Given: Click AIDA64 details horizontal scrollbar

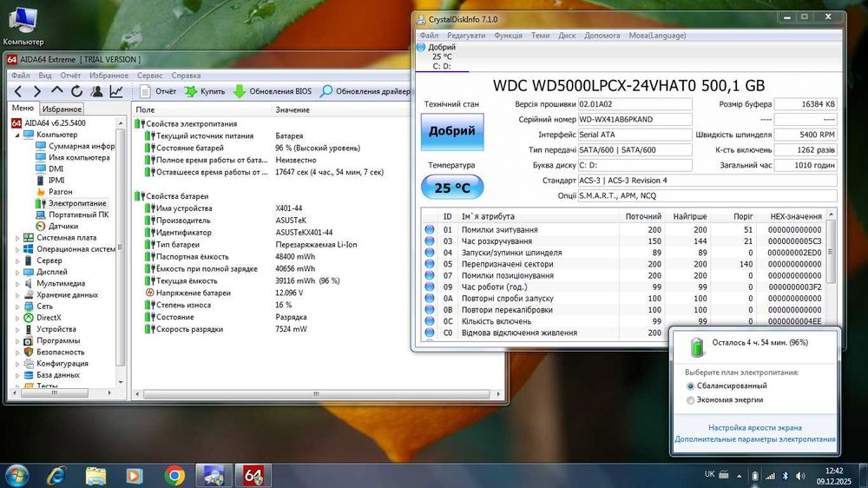Looking at the screenshot, I should pyautogui.click(x=317, y=394).
